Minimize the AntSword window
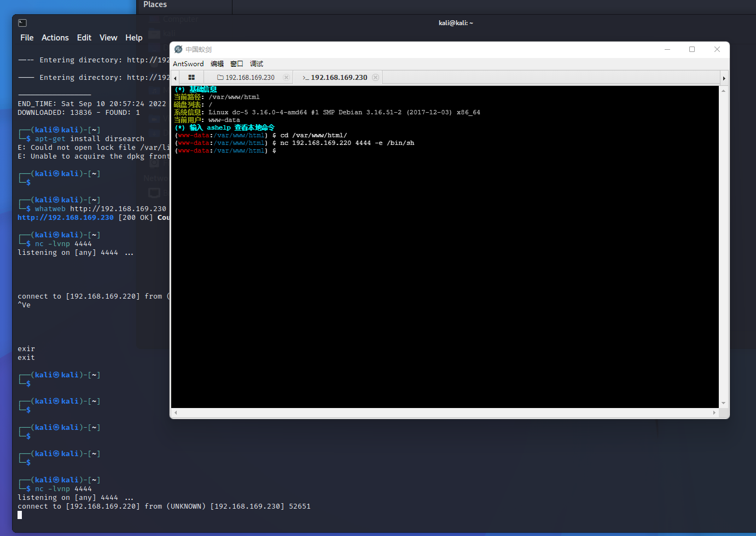Image resolution: width=756 pixels, height=536 pixels. [667, 49]
